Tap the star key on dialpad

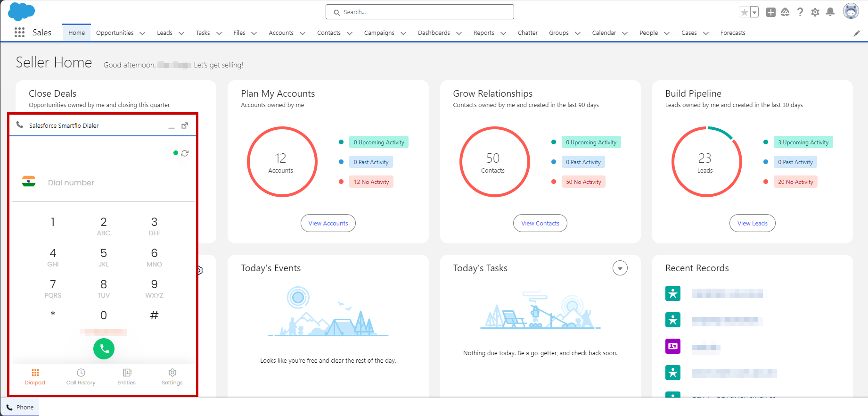[53, 314]
